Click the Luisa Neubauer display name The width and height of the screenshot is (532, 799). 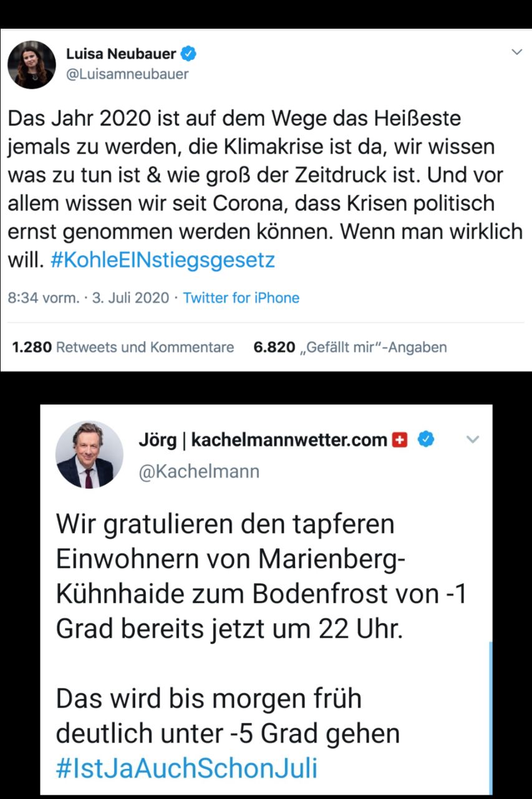tap(121, 54)
